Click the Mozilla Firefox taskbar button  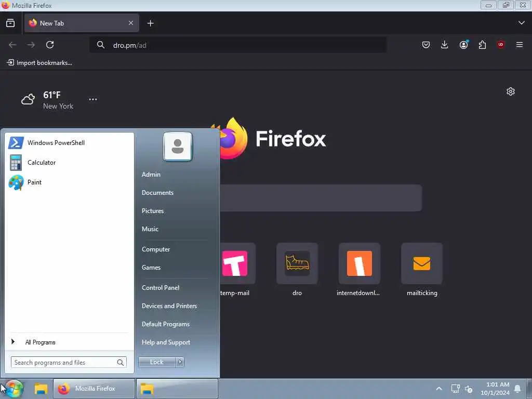(94, 389)
